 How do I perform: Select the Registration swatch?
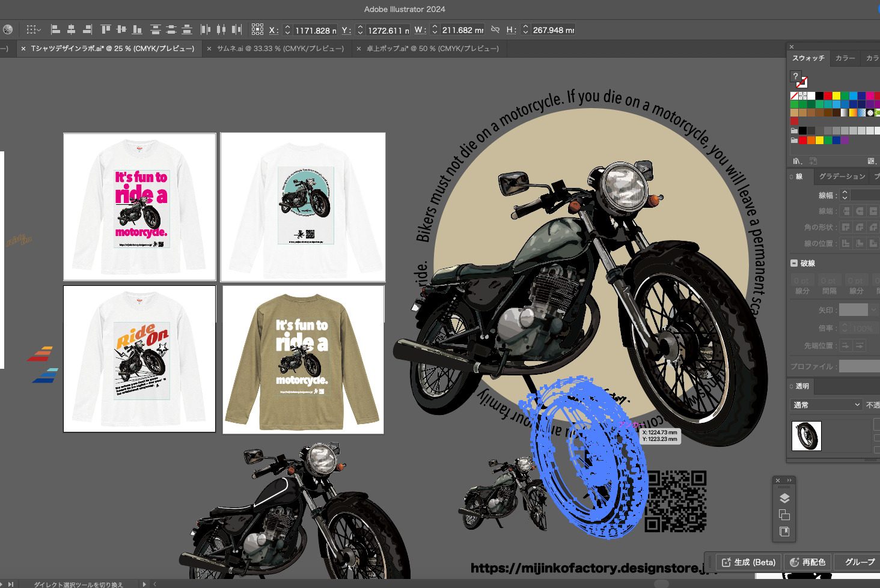[x=802, y=95]
